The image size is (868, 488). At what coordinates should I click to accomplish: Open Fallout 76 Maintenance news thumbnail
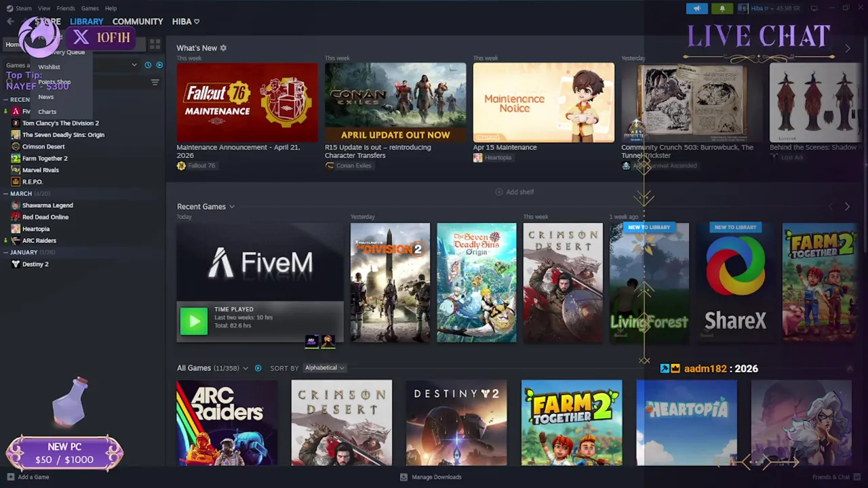247,102
